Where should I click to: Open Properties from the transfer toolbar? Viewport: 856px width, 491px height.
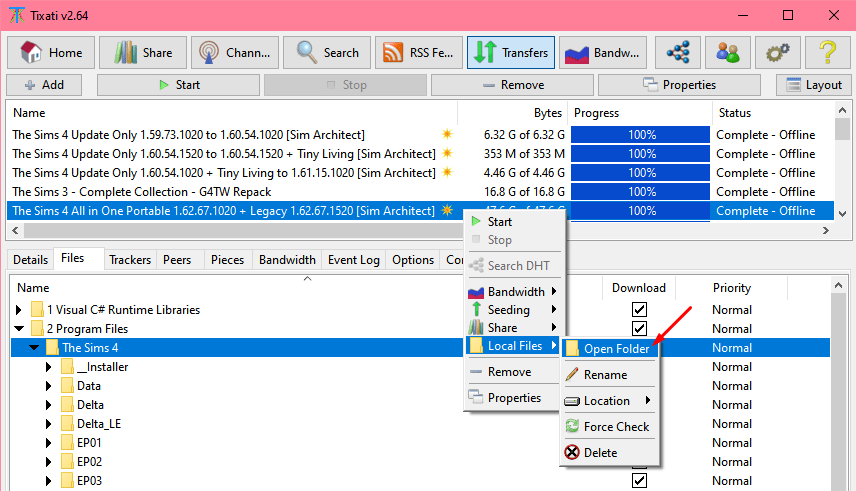[680, 85]
